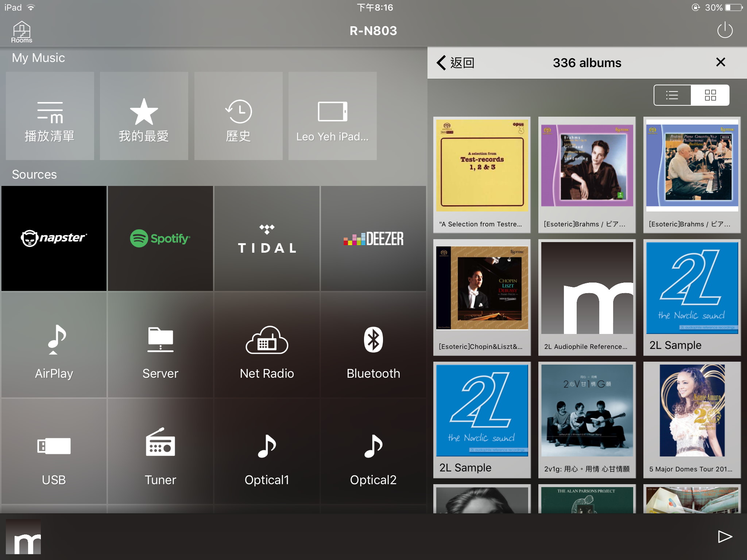Screen dimensions: 747x560
Task: Choose Bluetooth input
Action: coord(373,345)
